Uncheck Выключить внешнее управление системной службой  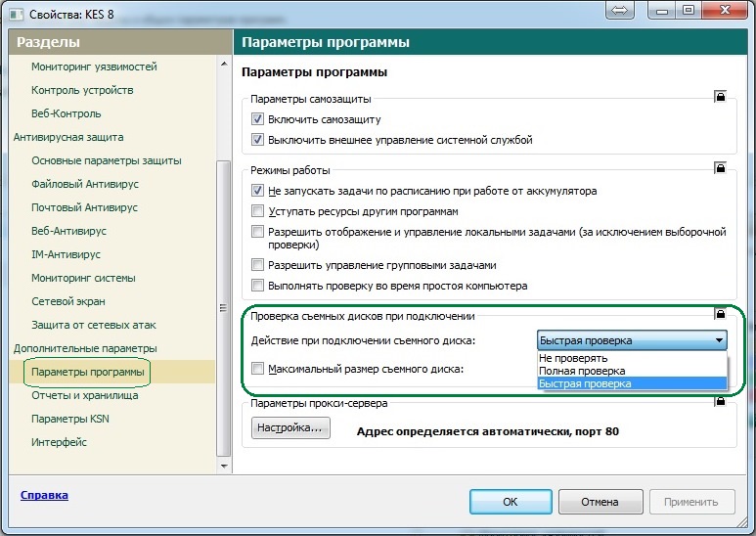click(x=257, y=140)
